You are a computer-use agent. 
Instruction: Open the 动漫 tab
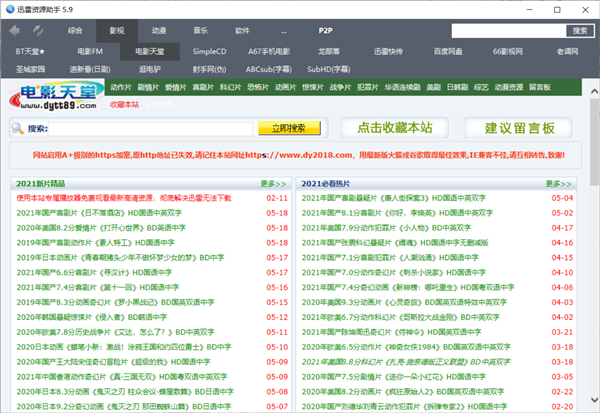[x=158, y=31]
